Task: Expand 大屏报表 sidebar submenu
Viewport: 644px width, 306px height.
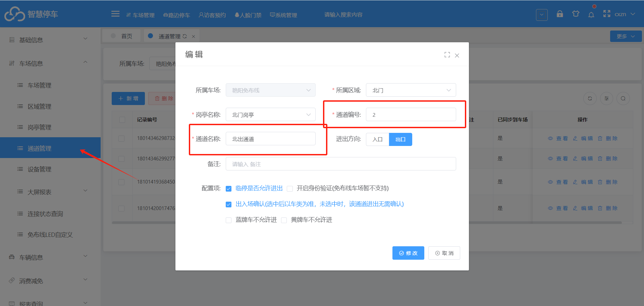Action: coord(50,192)
